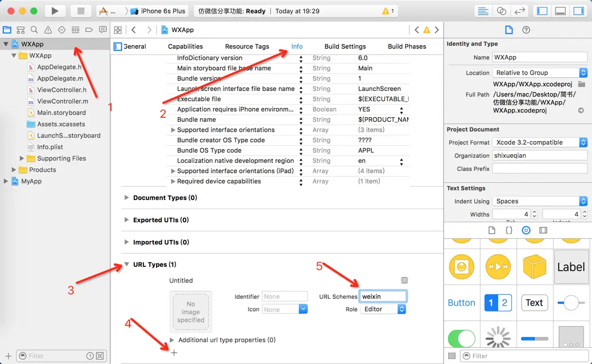592x364 pixels.
Task: Open the Find navigator
Action: tap(34, 30)
